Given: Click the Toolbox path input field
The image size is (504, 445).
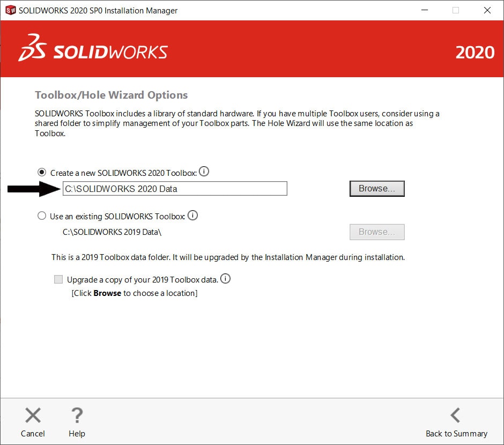Looking at the screenshot, I should 174,188.
